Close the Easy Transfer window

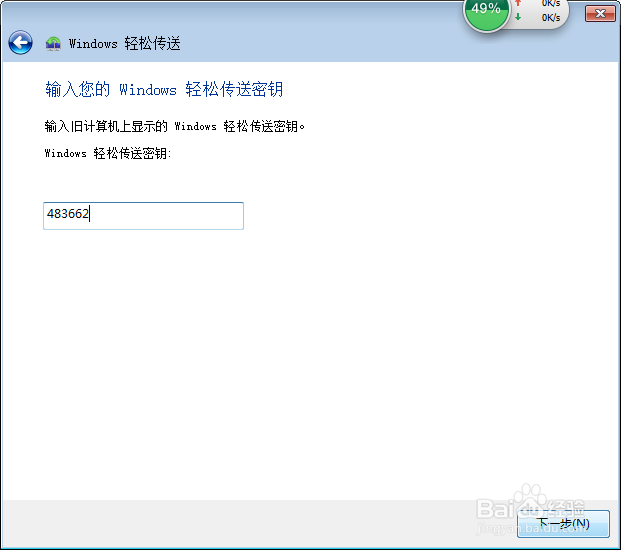[x=600, y=14]
